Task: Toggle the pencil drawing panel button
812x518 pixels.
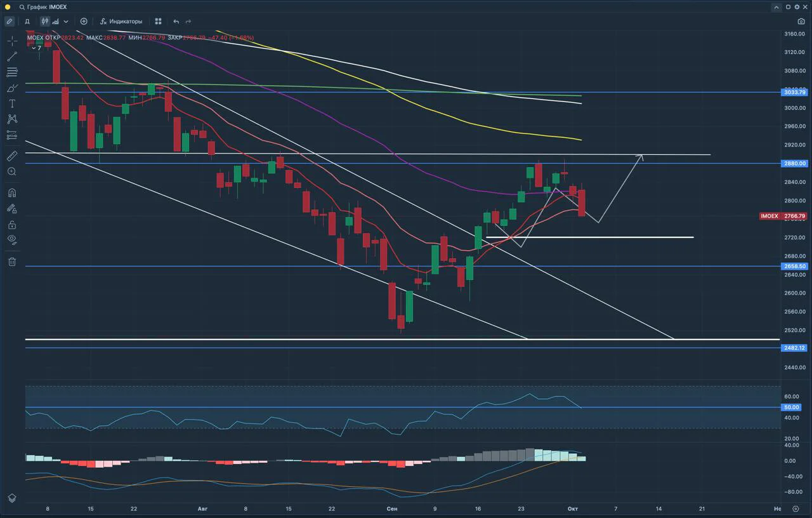Action: 9,21
